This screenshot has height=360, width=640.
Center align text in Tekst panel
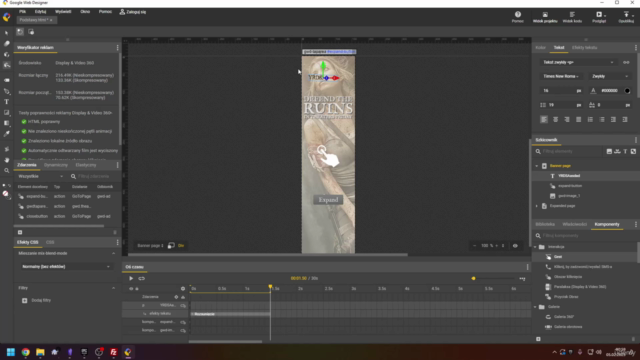(555, 120)
